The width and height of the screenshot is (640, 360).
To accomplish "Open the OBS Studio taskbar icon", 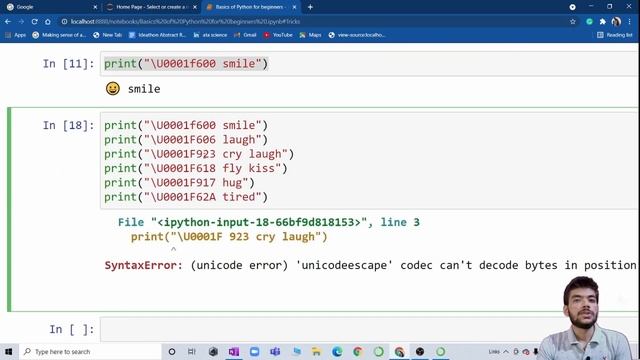I will [x=420, y=351].
